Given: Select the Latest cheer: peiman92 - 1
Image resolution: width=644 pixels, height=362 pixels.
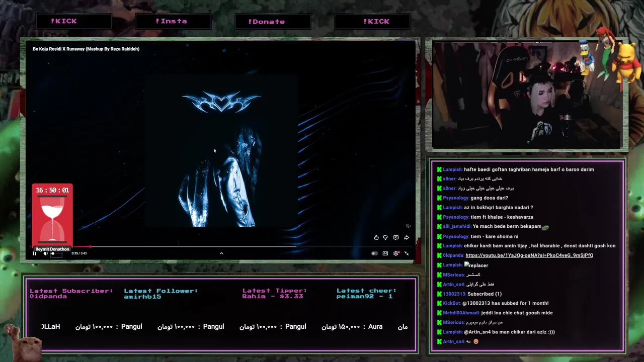Looking at the screenshot, I should pos(367,294).
